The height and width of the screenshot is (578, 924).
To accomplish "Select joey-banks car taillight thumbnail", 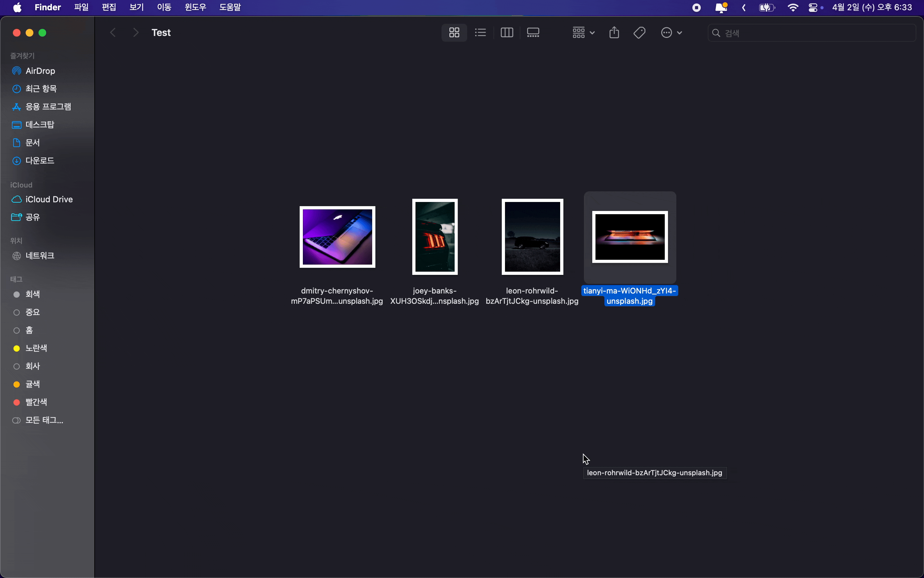I will click(x=435, y=237).
